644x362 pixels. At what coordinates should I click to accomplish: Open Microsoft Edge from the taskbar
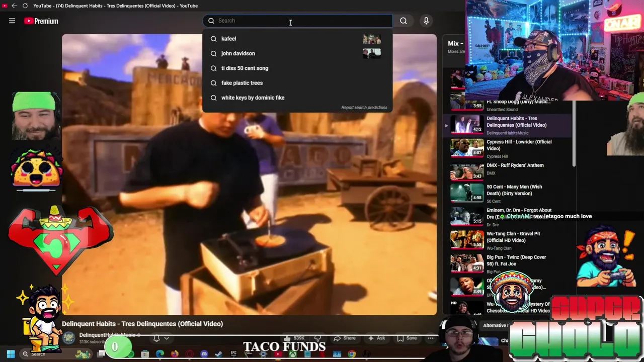pos(160,354)
